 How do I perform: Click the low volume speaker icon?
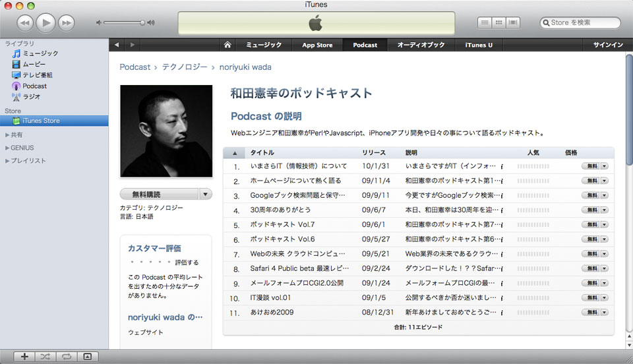pos(98,22)
